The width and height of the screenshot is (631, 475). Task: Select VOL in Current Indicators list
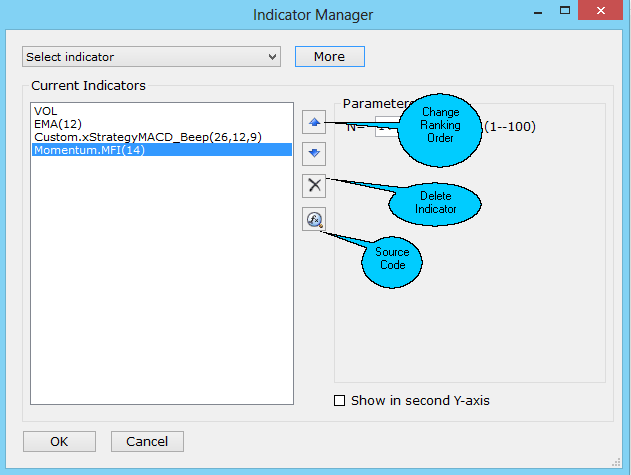45,111
